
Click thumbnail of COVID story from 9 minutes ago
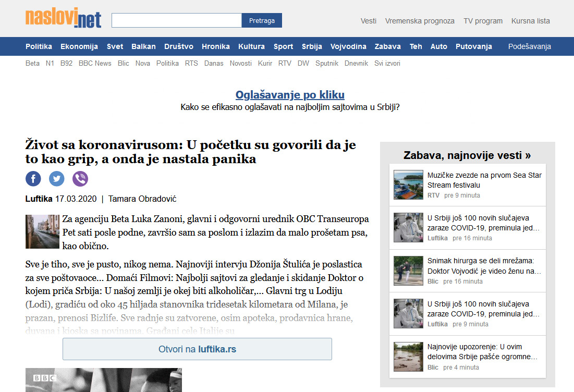coord(409,314)
